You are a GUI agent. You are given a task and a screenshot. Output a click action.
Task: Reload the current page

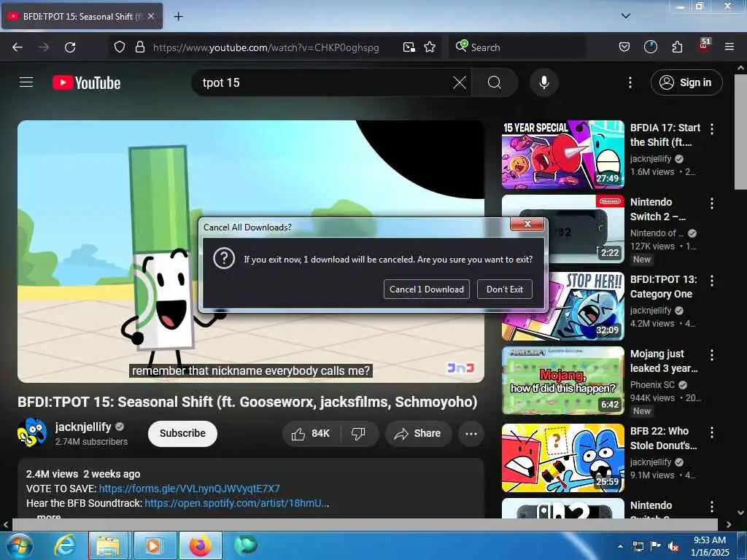pyautogui.click(x=70, y=47)
